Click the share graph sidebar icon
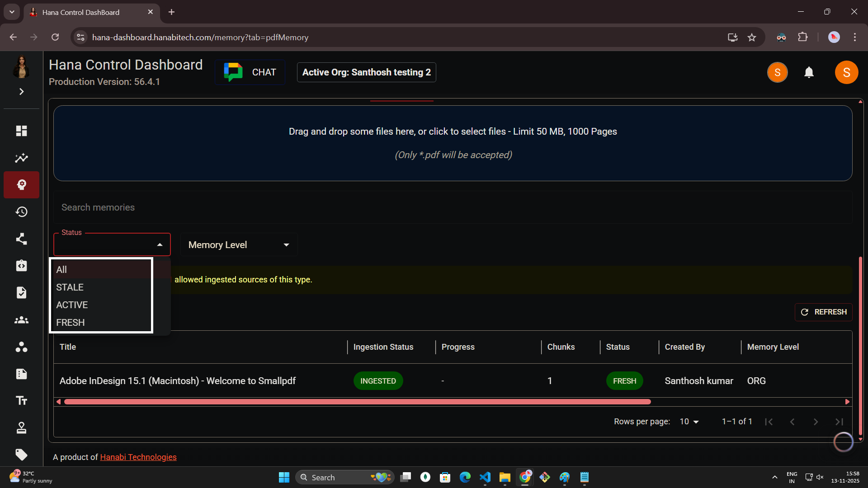 21,239
